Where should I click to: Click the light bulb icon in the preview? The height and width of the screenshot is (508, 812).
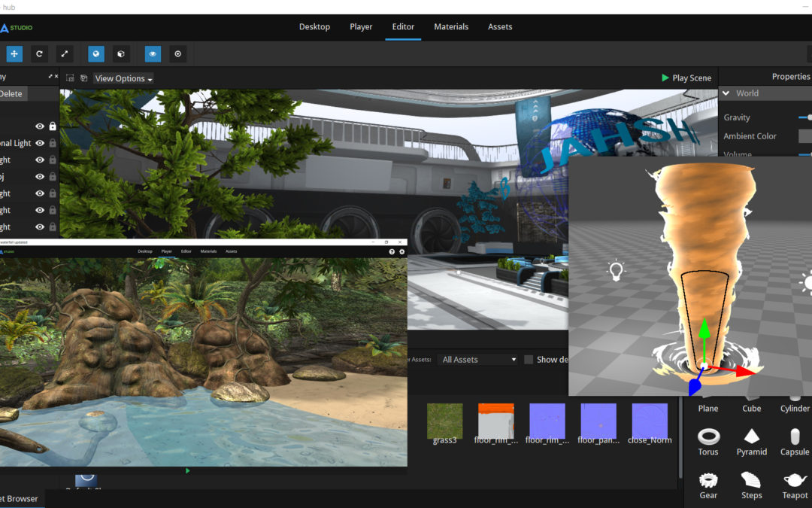tap(616, 271)
